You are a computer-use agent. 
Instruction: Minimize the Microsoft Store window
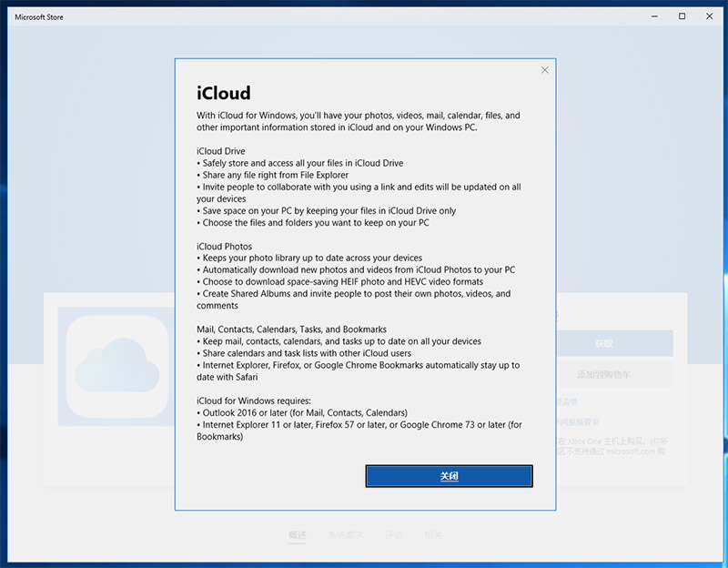(653, 16)
